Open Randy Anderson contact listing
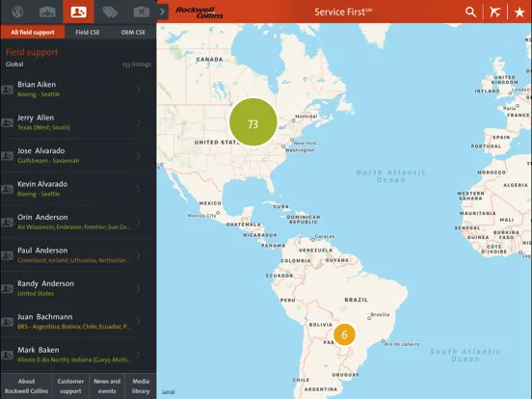 pos(78,289)
